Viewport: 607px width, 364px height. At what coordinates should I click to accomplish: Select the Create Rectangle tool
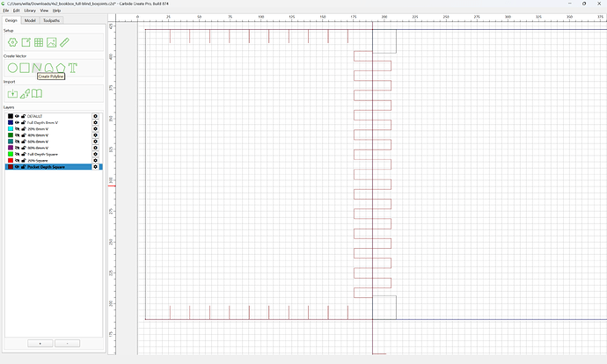click(x=25, y=68)
